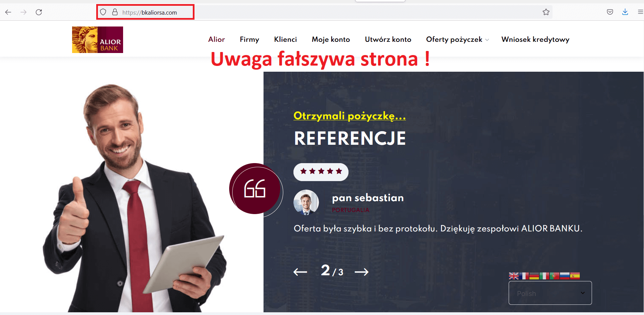644x315 pixels.
Task: Click the padlock site security icon
Action: click(x=115, y=12)
